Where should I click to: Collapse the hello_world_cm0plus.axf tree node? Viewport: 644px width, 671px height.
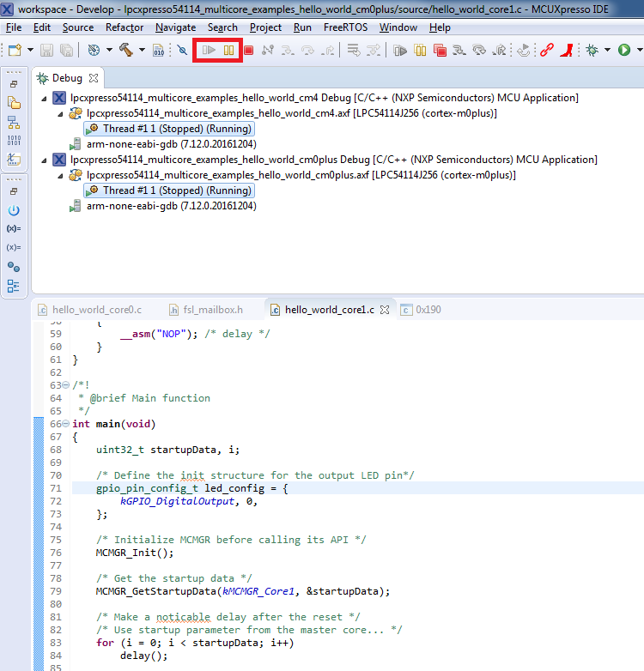coord(59,175)
